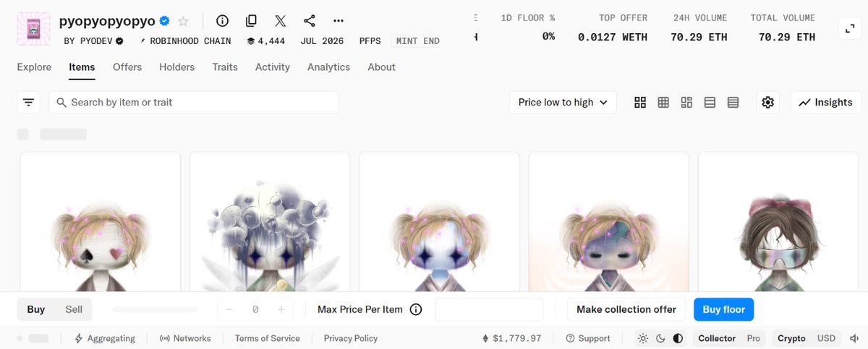Open the Holders tab
This screenshot has width=868, height=349.
point(177,67)
